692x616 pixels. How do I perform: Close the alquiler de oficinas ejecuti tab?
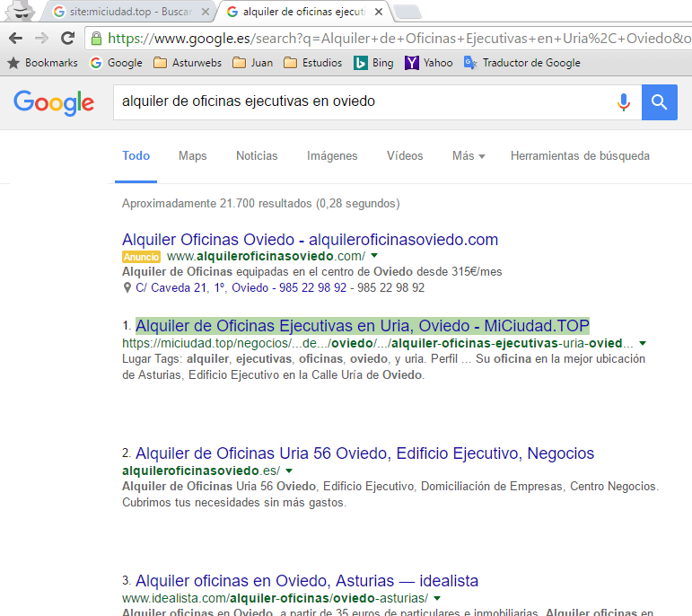tap(379, 12)
